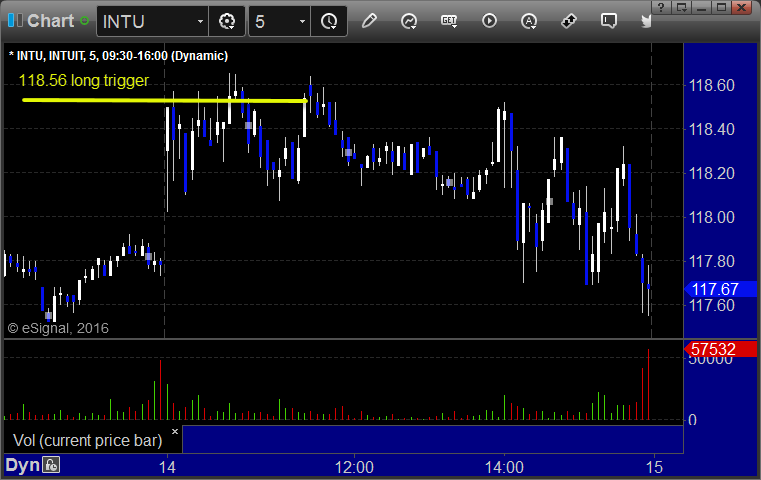Viewport: 761px width, 480px height.
Task: Click the blue pause bars beside Chart
Action: [x=15, y=21]
